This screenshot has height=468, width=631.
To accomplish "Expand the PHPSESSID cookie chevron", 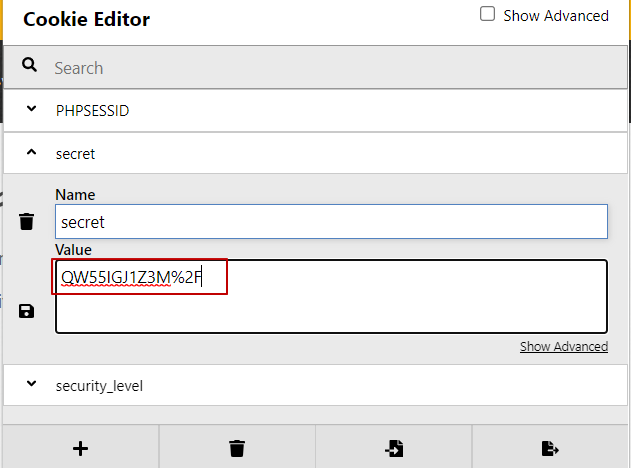I will click(x=31, y=109).
